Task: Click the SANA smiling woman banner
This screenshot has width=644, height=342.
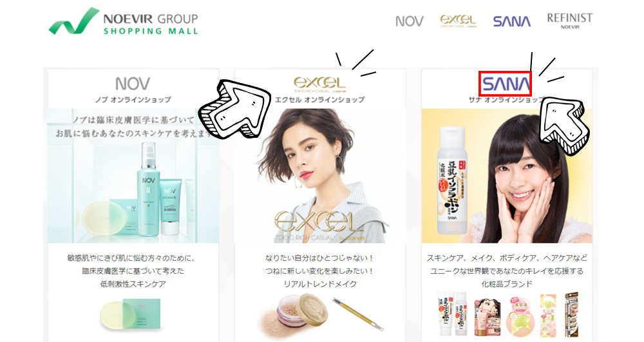Action: click(507, 176)
